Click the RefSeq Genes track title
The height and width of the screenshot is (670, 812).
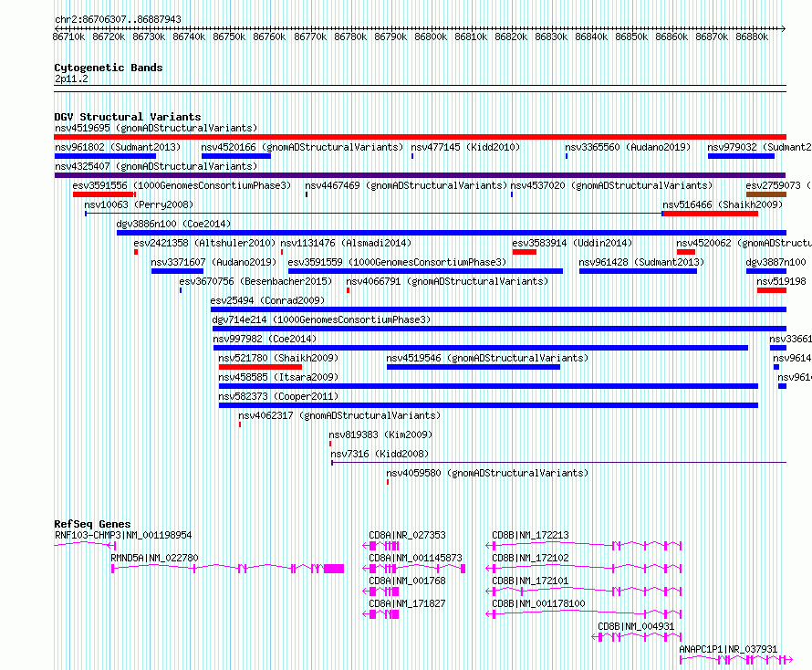(x=92, y=524)
